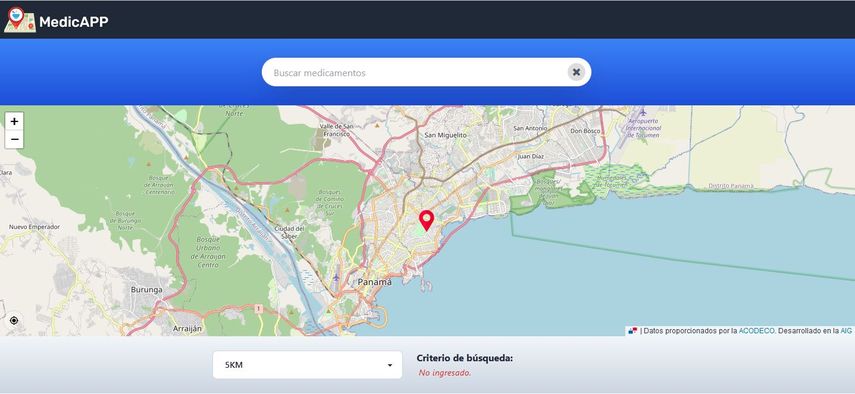Click the Ciudad del Saber map label

click(x=290, y=232)
